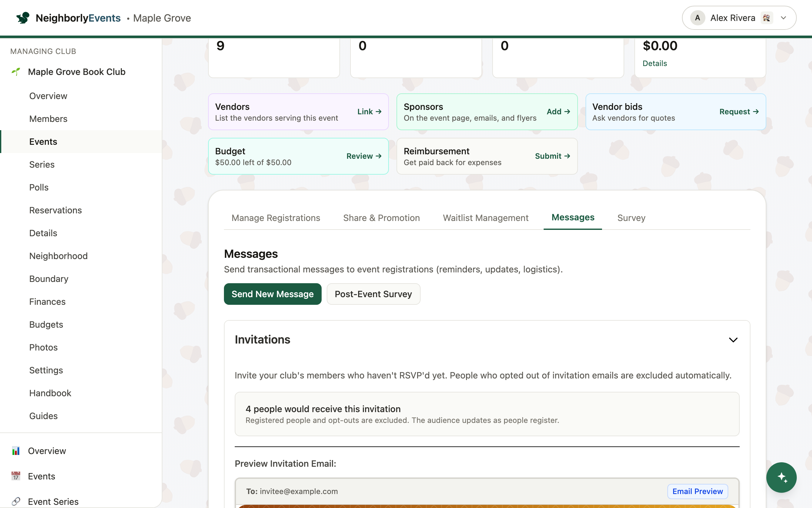Open the sparkle assistant floating button
This screenshot has width=812, height=508.
coord(781,477)
